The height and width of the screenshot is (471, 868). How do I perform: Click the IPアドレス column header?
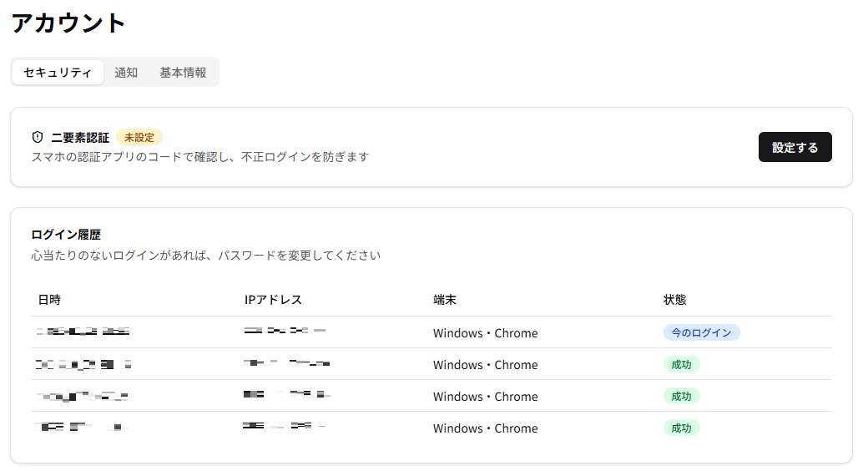tap(273, 300)
